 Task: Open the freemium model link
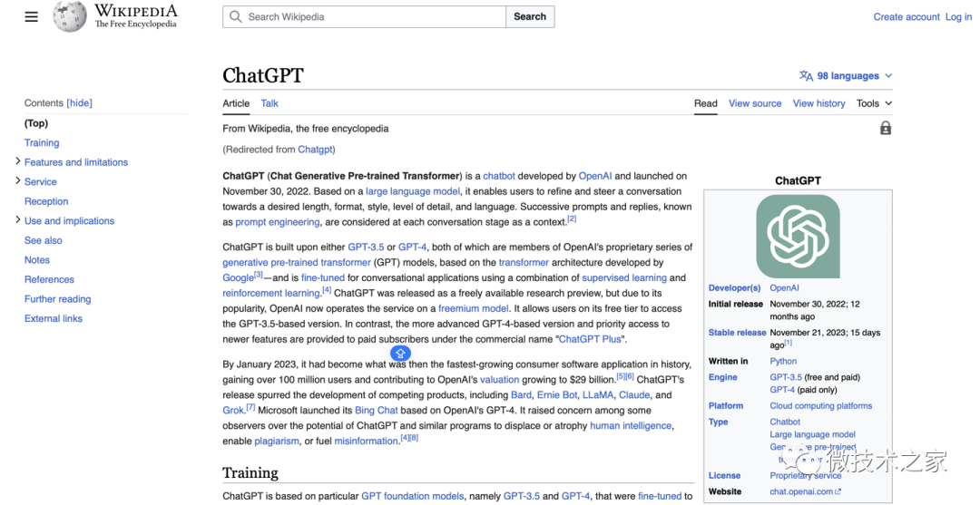(x=474, y=308)
